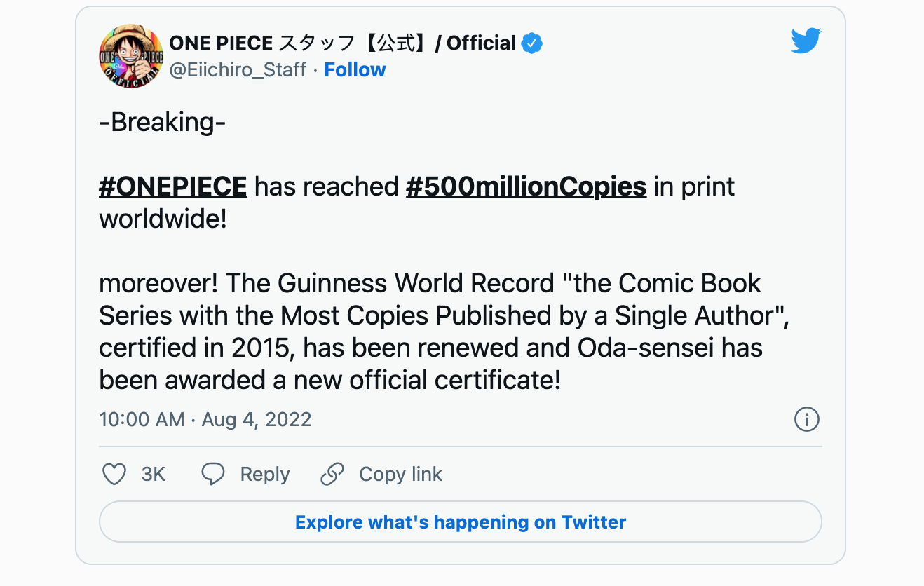The image size is (924, 586).
Task: Open the tweet via the Aug 4, 2022 timestamp
Action: point(257,419)
